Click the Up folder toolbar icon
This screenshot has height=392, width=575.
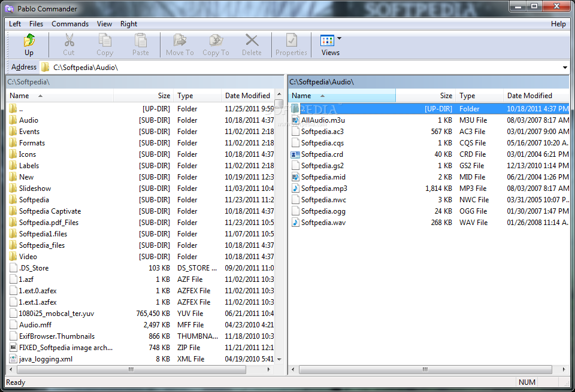29,40
